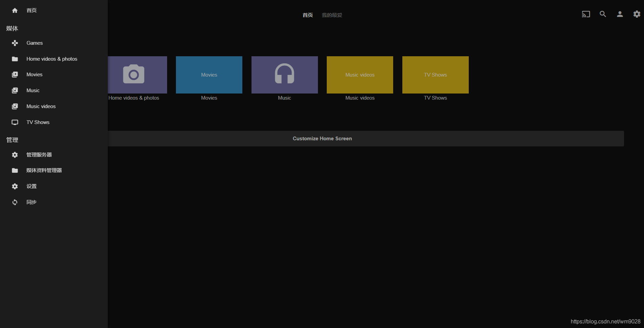Click the gear icon beside 管理服务器
The width and height of the screenshot is (644, 328).
(x=15, y=155)
